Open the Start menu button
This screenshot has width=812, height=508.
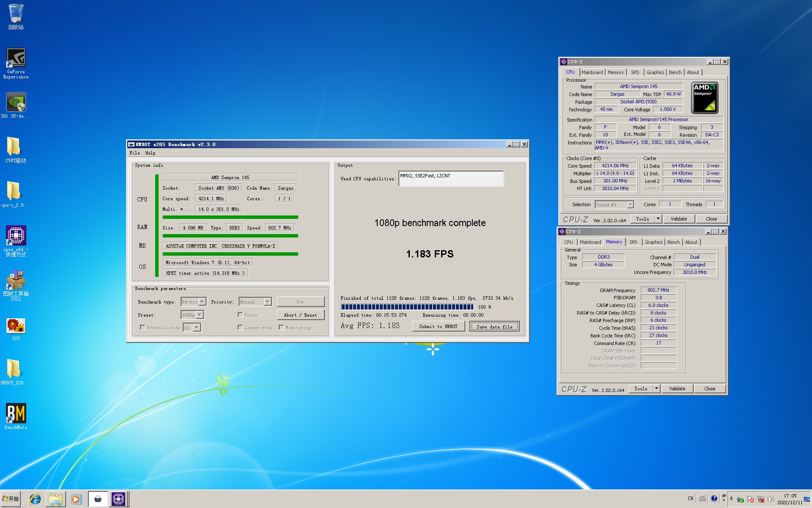click(11, 499)
